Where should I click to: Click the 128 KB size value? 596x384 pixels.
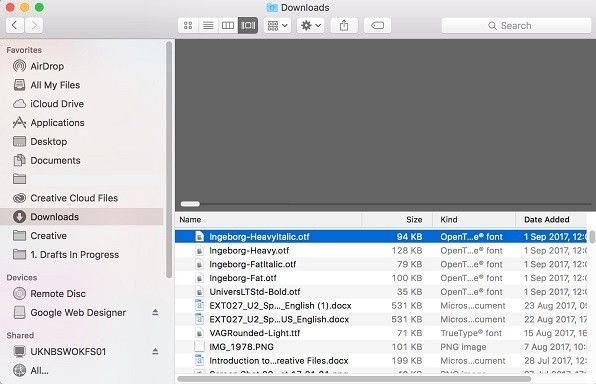click(407, 251)
